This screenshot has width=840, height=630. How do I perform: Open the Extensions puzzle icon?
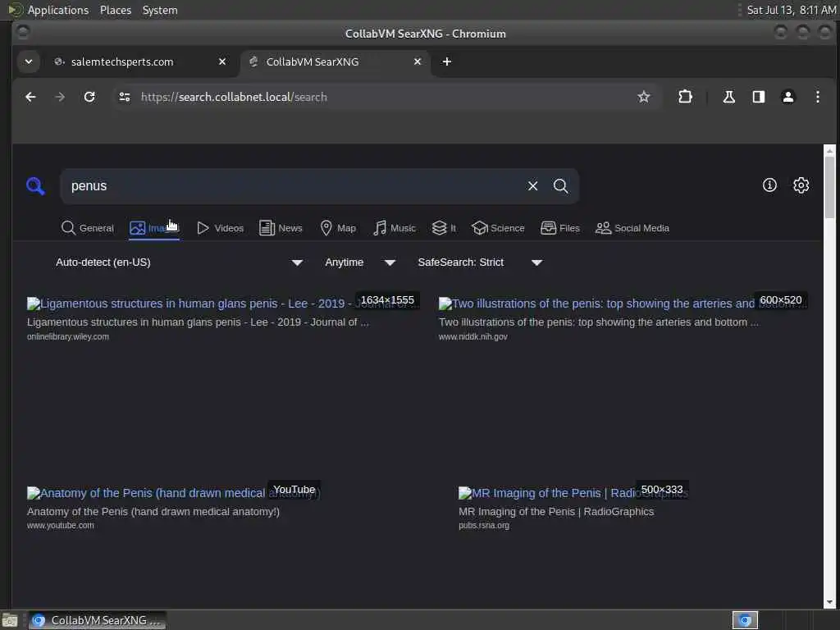point(685,97)
